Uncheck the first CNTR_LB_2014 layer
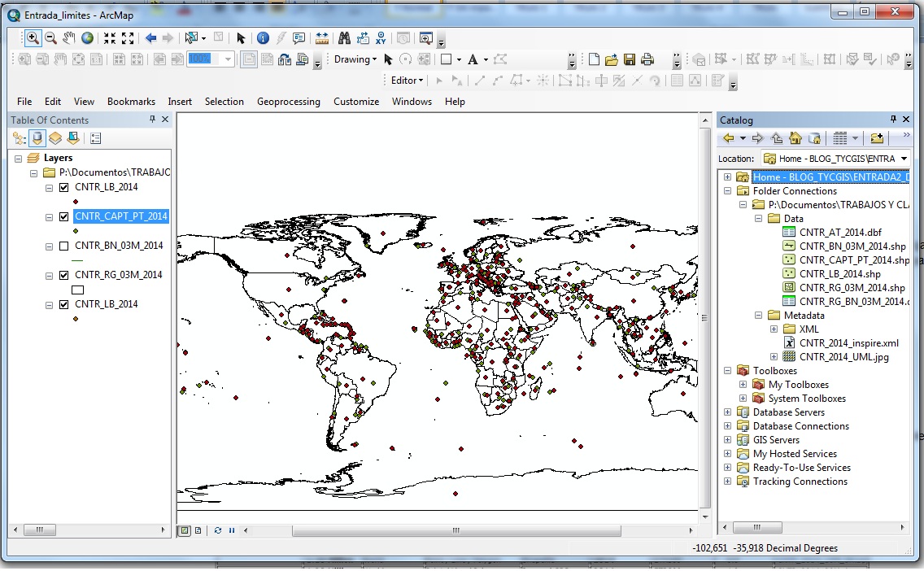 tap(64, 187)
